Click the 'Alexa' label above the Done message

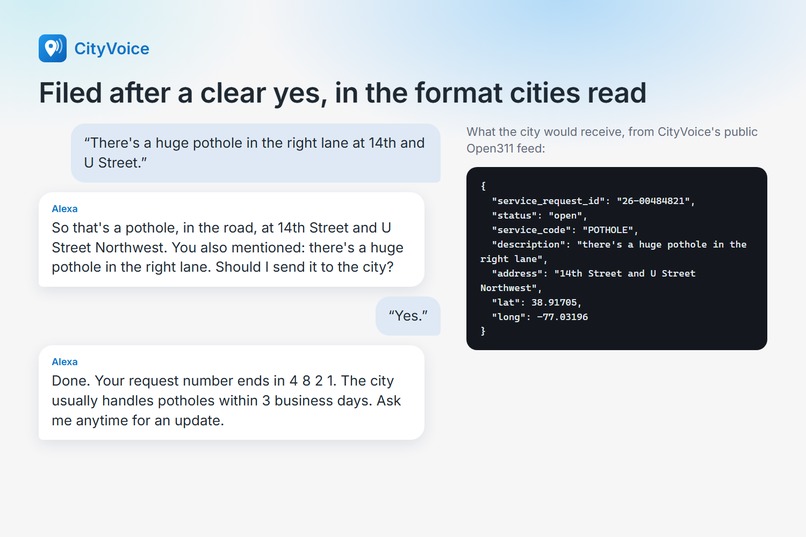pos(64,362)
